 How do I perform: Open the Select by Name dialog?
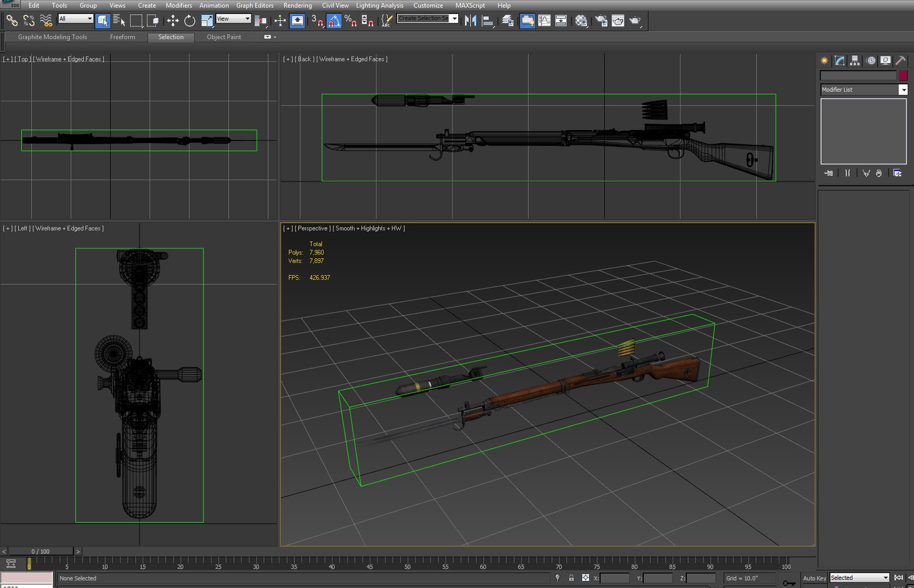point(119,21)
